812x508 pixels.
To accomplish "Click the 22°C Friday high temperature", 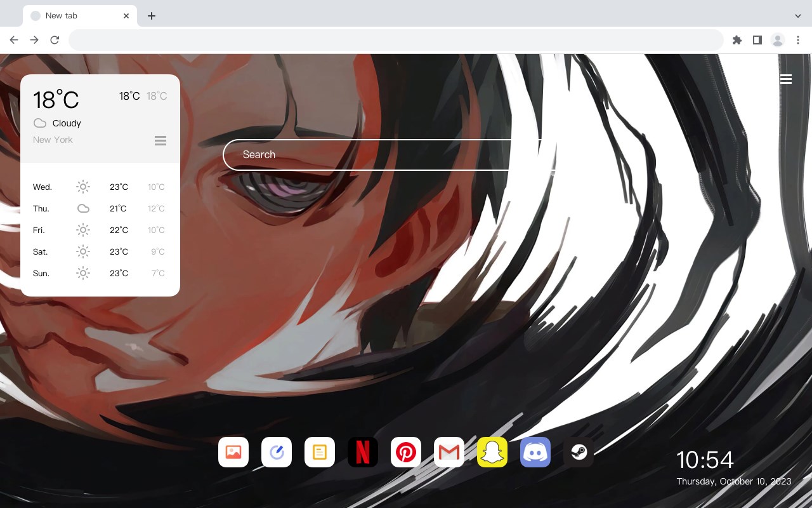I will click(119, 230).
